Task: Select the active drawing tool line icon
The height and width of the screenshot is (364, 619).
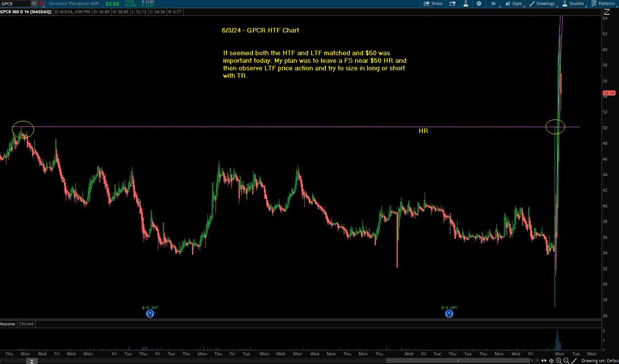Action: [574, 361]
